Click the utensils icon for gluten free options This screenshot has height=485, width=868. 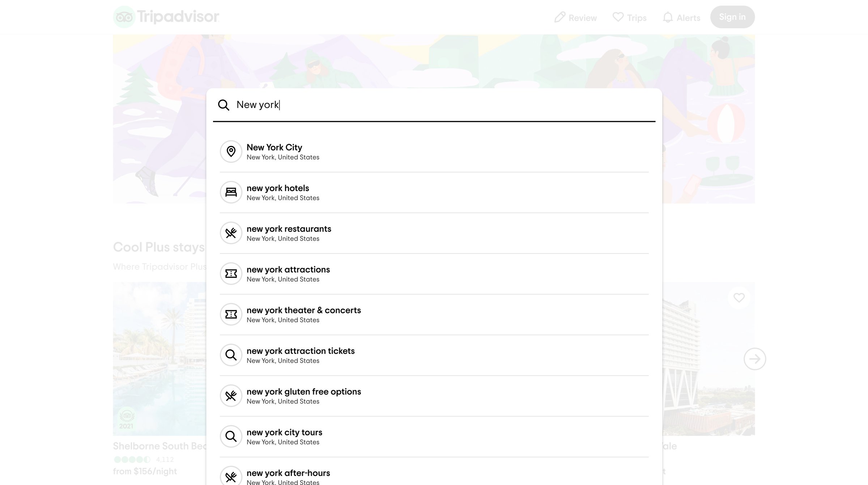(231, 396)
